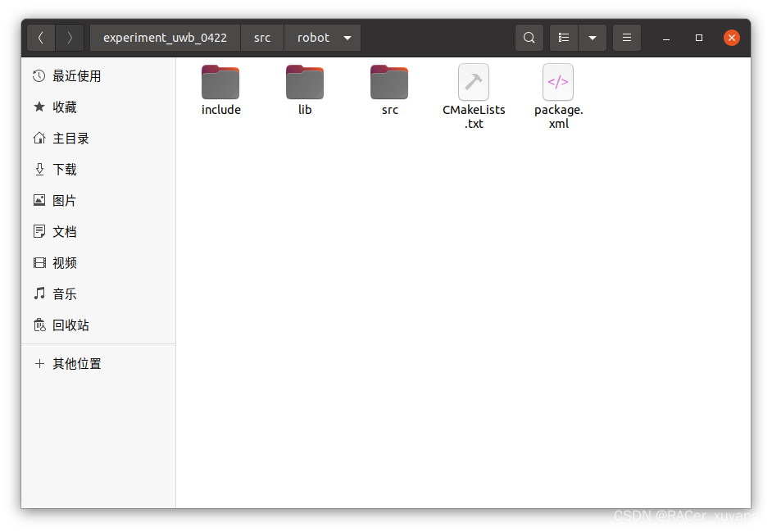
Task: Navigate to src path segment
Action: [x=262, y=38]
